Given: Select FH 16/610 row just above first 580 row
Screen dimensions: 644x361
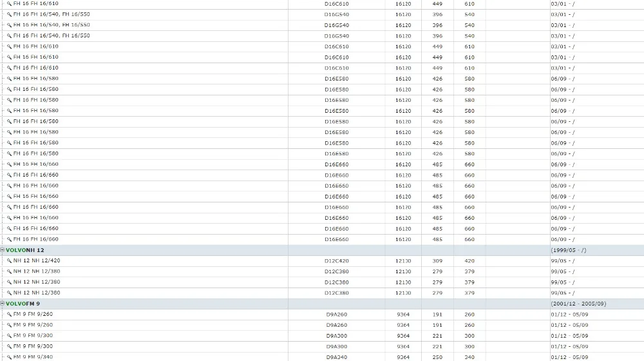Looking at the screenshot, I should [x=322, y=68].
